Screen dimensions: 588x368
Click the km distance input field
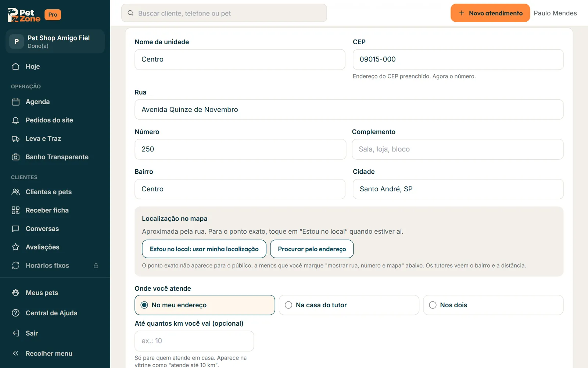194,341
